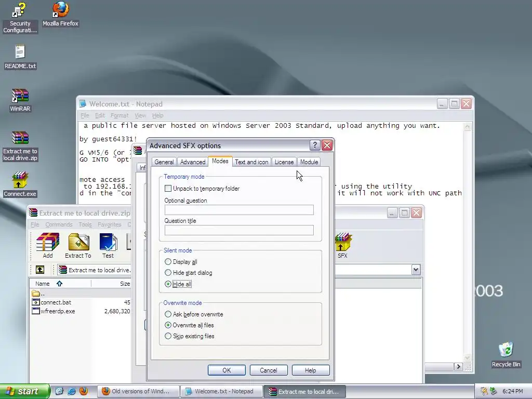
Task: Click the taskbar clock showing 6:24 PM
Action: [512, 391]
